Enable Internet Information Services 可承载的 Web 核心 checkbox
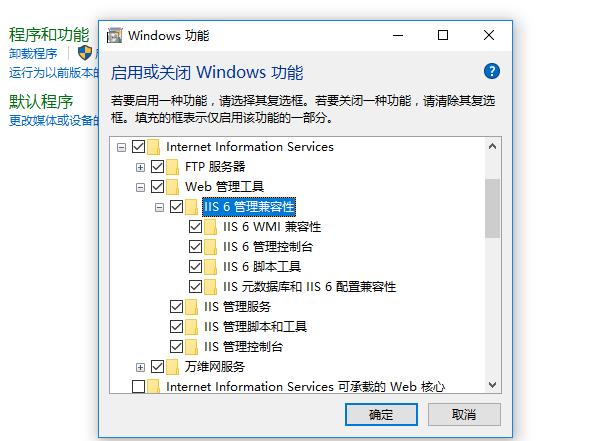Viewport: 600px width, 441px height. [138, 386]
